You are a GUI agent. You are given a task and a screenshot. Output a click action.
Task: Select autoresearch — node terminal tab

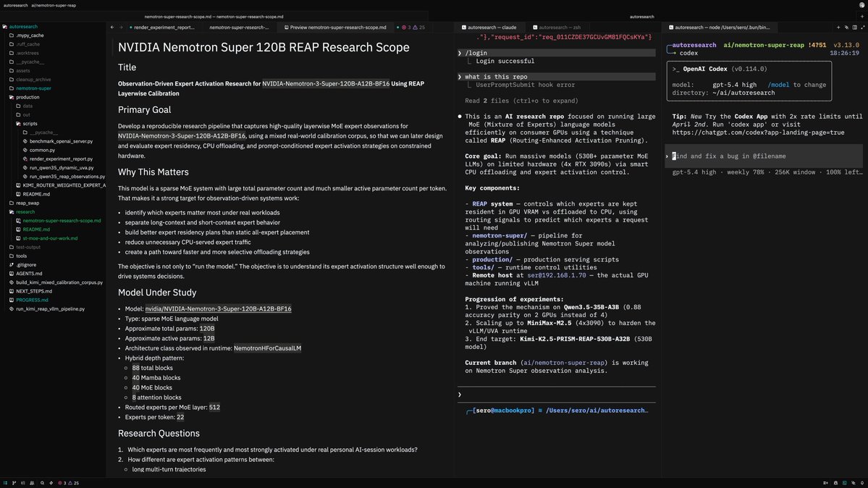coord(719,27)
